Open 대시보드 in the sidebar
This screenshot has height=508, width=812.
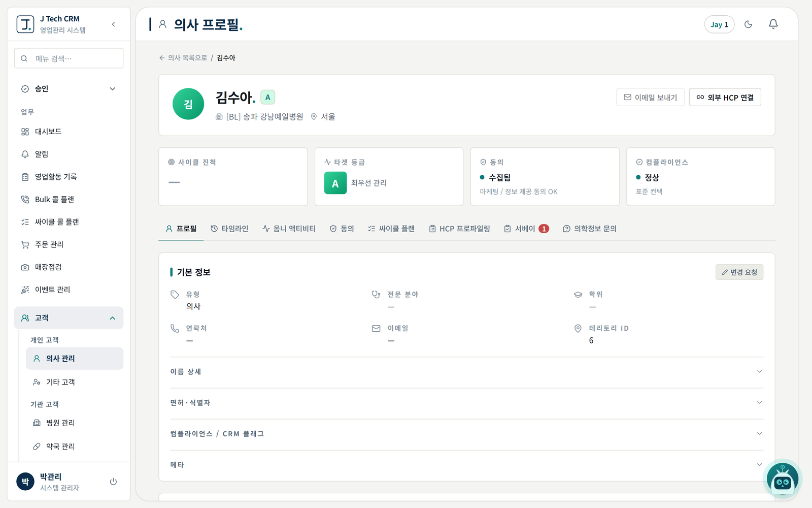69,132
